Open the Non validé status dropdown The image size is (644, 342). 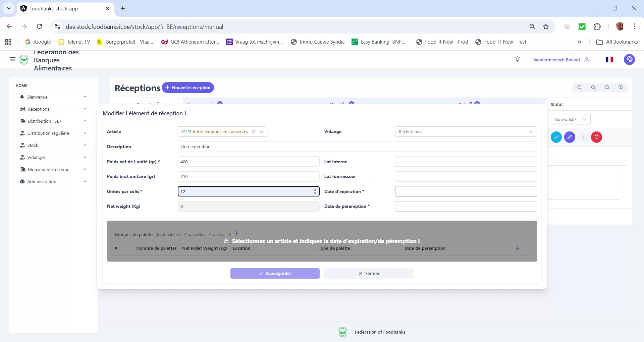pos(570,119)
